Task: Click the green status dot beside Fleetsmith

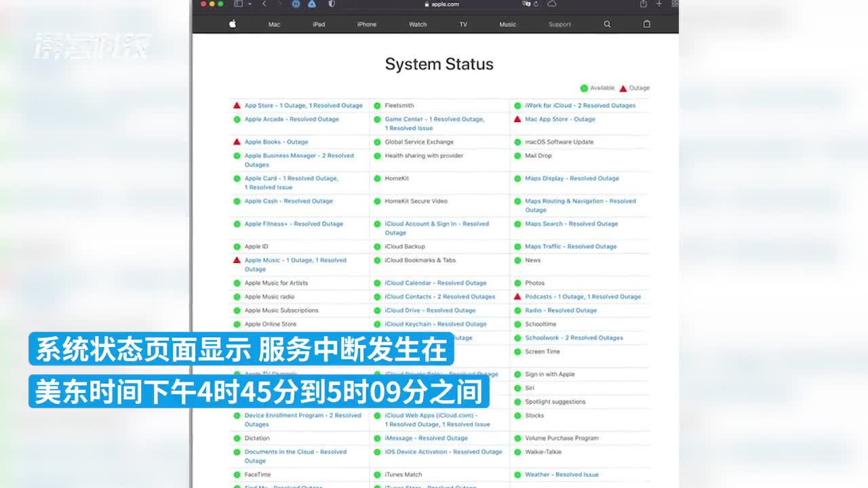Action: click(x=377, y=106)
